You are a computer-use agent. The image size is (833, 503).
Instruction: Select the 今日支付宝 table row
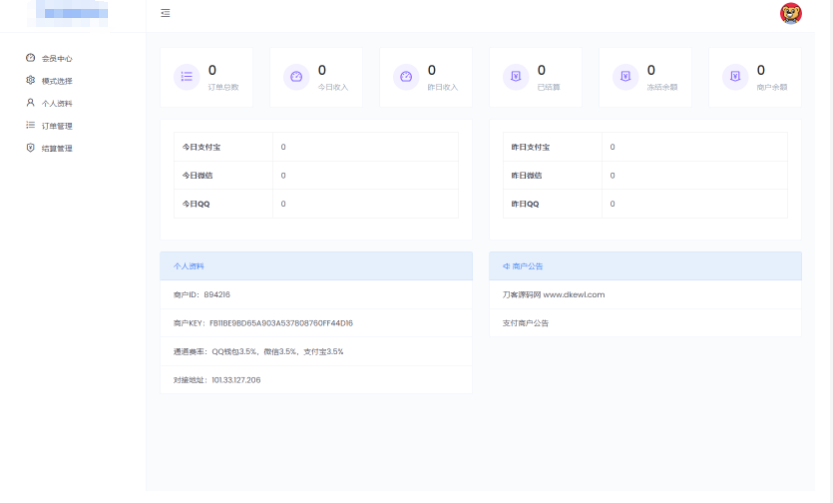(x=315, y=147)
